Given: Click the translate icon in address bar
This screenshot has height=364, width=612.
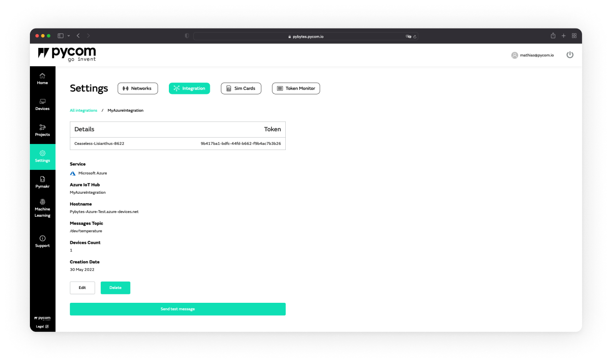Looking at the screenshot, I should coord(408,36).
